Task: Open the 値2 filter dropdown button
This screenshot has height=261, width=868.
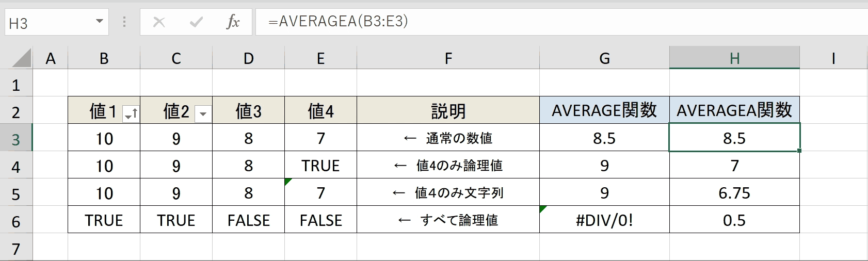Action: [x=203, y=114]
